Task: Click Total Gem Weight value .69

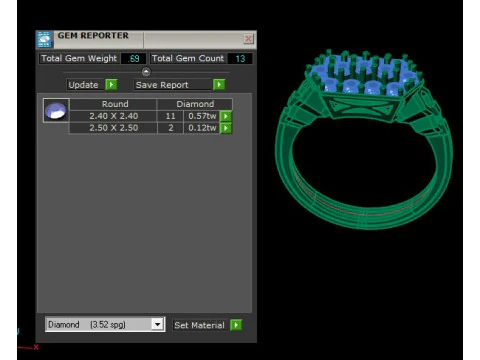Action: tap(133, 59)
